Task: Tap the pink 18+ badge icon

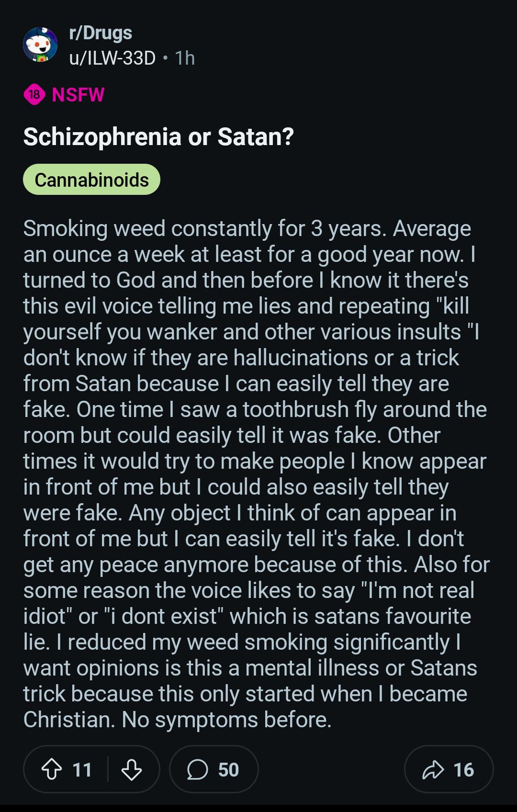Action: [x=34, y=95]
